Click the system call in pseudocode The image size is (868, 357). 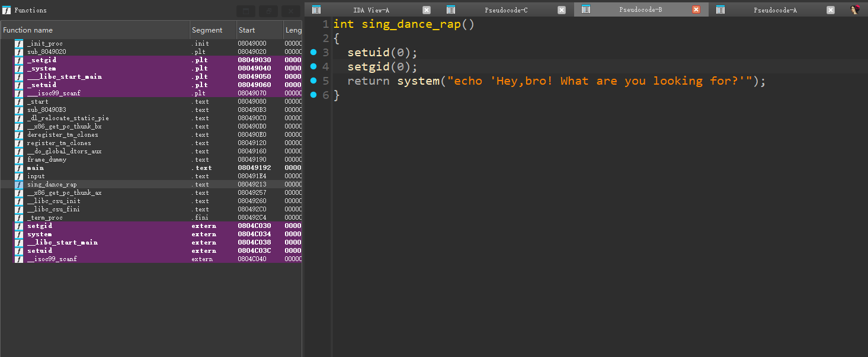pos(418,81)
